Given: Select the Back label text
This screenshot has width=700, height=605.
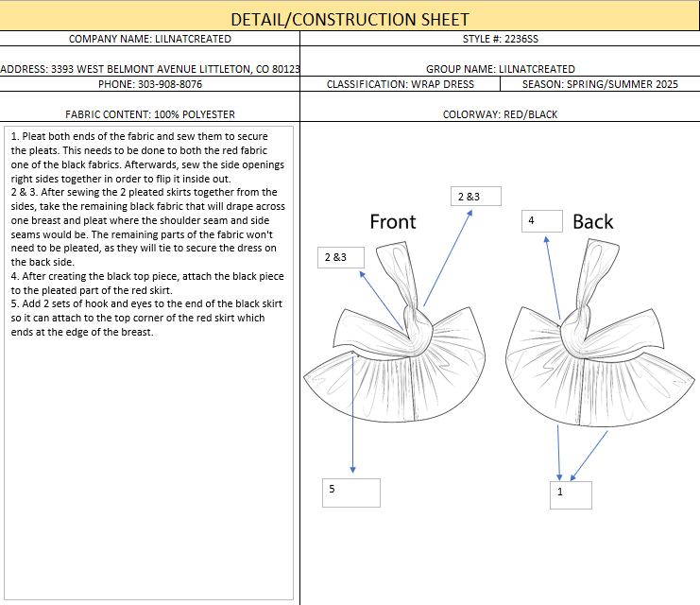Looking at the screenshot, I should pyautogui.click(x=593, y=221).
